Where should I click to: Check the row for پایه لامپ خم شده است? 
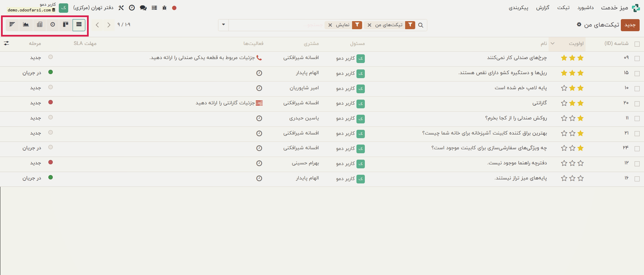coord(637,89)
